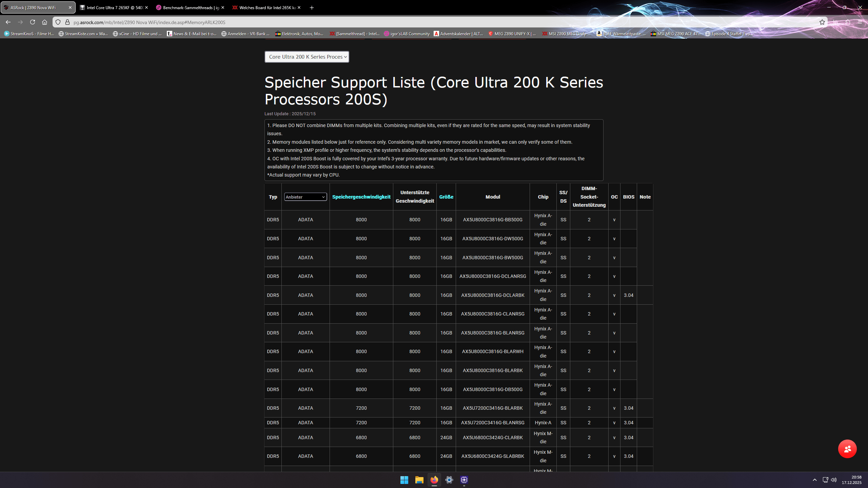Open Firefox from the taskbar
This screenshot has height=488, width=868.
point(434,480)
